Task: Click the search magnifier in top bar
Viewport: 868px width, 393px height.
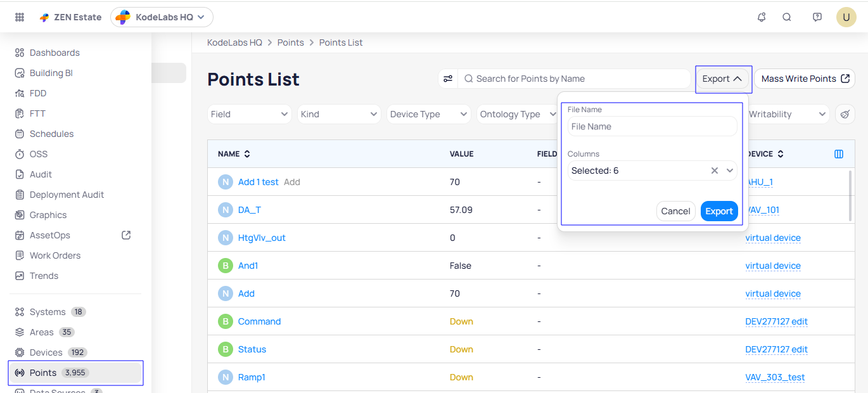Action: pos(787,17)
